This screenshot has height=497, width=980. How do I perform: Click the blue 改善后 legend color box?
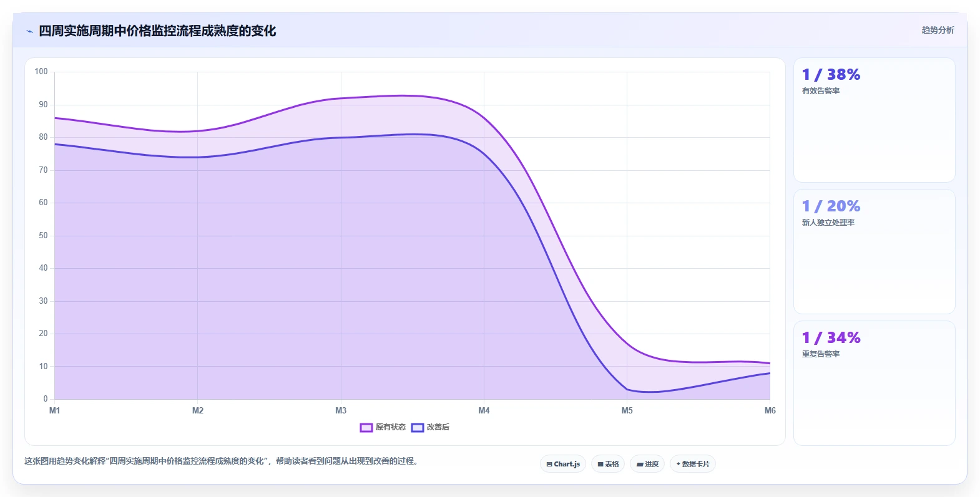pyautogui.click(x=418, y=427)
